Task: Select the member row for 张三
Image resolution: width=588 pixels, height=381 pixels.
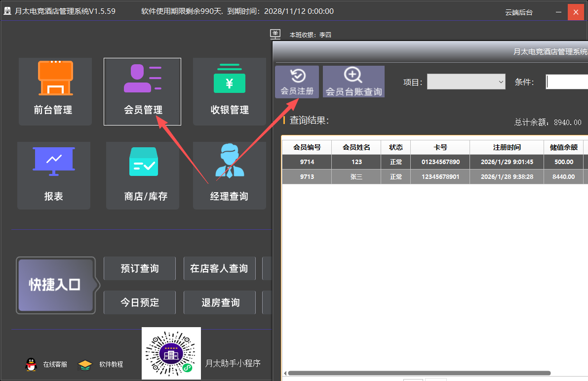Action: point(356,176)
